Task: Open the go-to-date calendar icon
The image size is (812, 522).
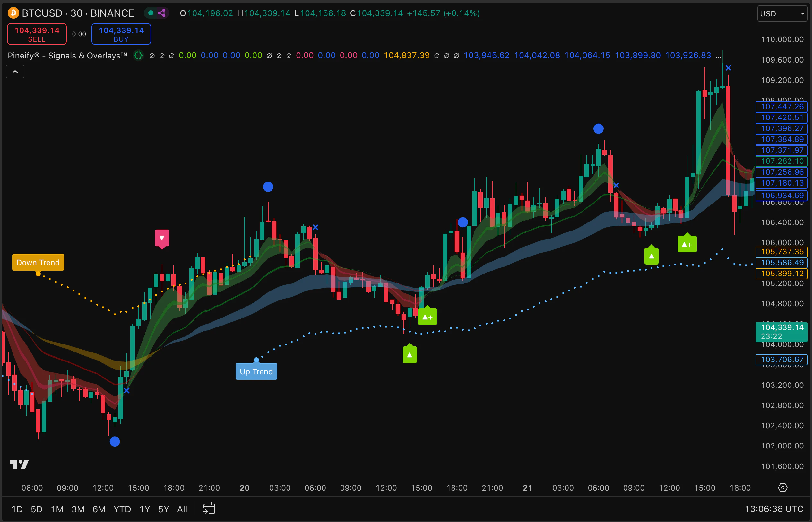Action: 209,509
